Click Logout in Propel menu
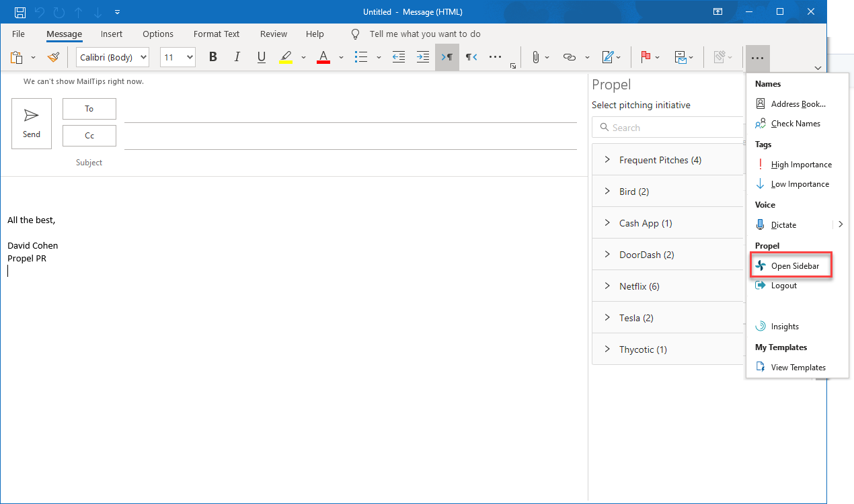 click(797, 286)
